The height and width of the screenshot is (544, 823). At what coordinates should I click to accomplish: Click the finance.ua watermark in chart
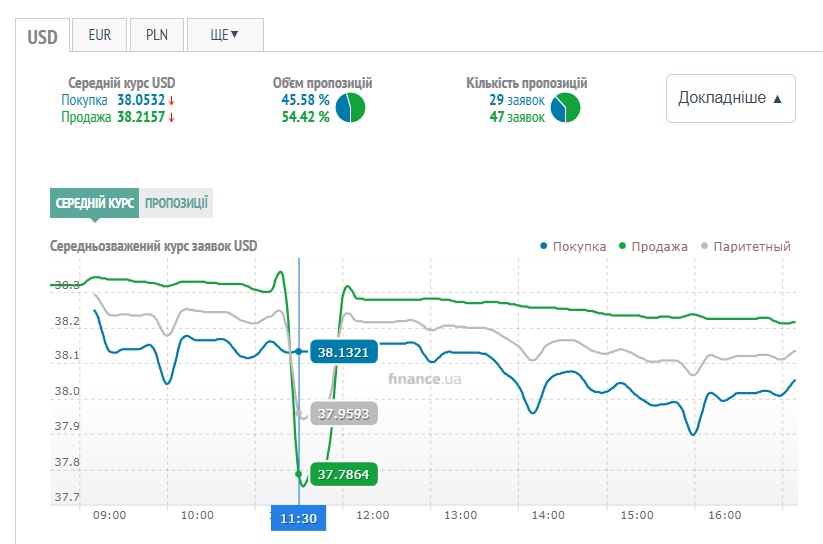pyautogui.click(x=425, y=379)
